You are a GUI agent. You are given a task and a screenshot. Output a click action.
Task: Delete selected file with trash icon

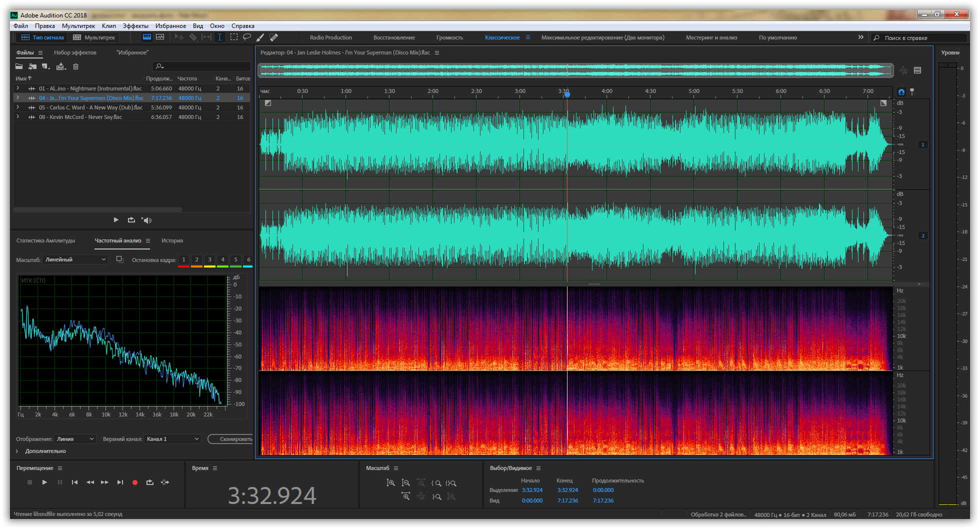tap(76, 66)
